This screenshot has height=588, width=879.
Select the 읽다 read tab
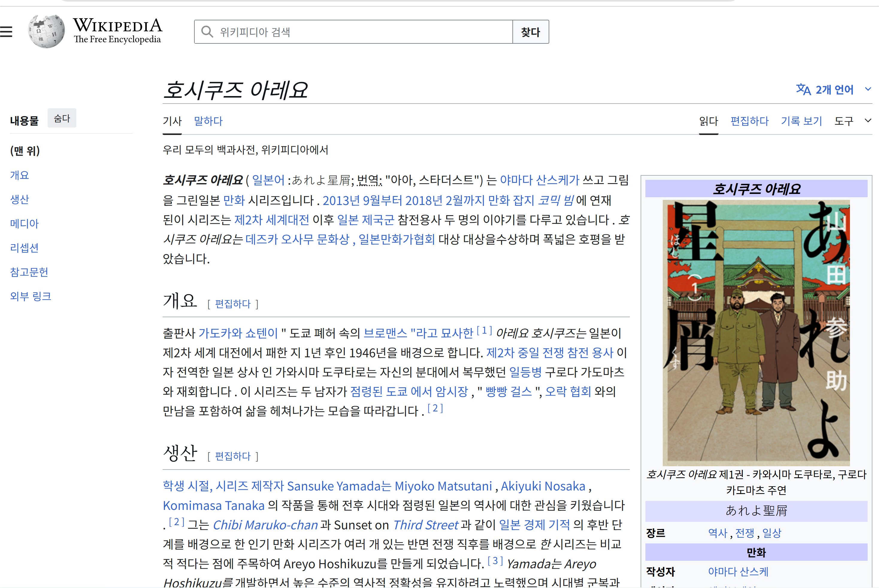(x=709, y=121)
